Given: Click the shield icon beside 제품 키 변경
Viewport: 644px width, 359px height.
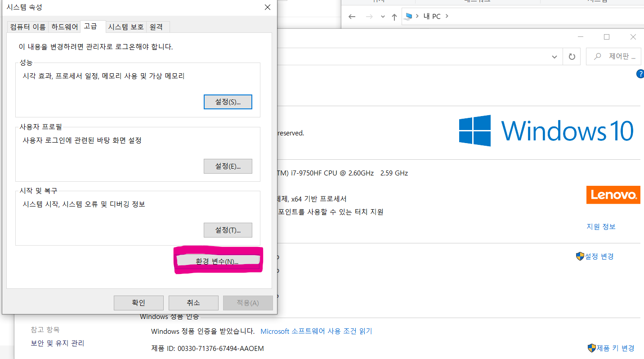Looking at the screenshot, I should (591, 348).
